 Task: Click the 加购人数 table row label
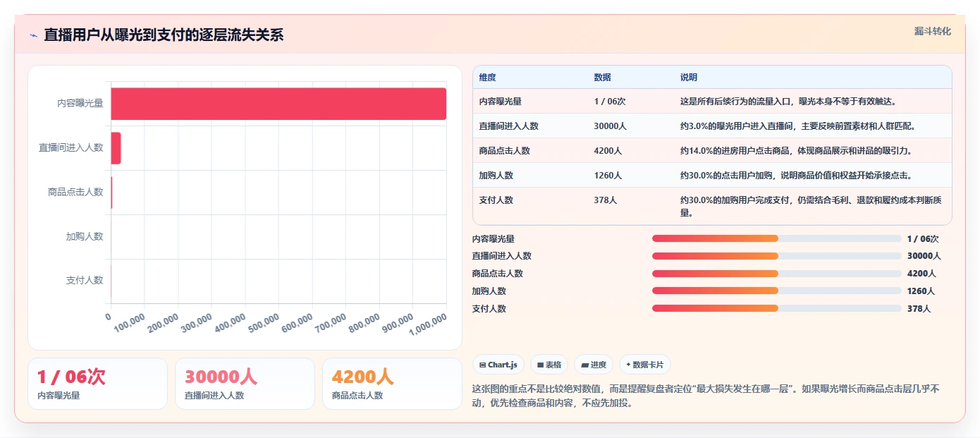[496, 176]
